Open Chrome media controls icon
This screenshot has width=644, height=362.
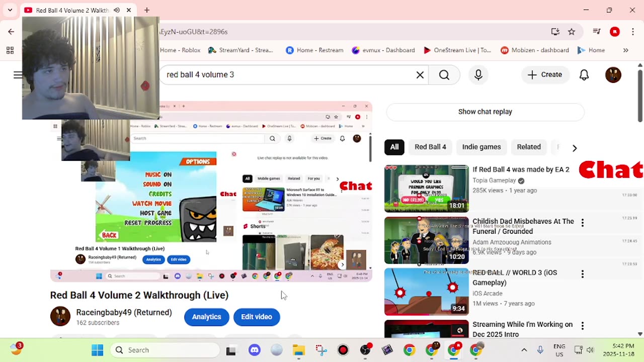[597, 32]
